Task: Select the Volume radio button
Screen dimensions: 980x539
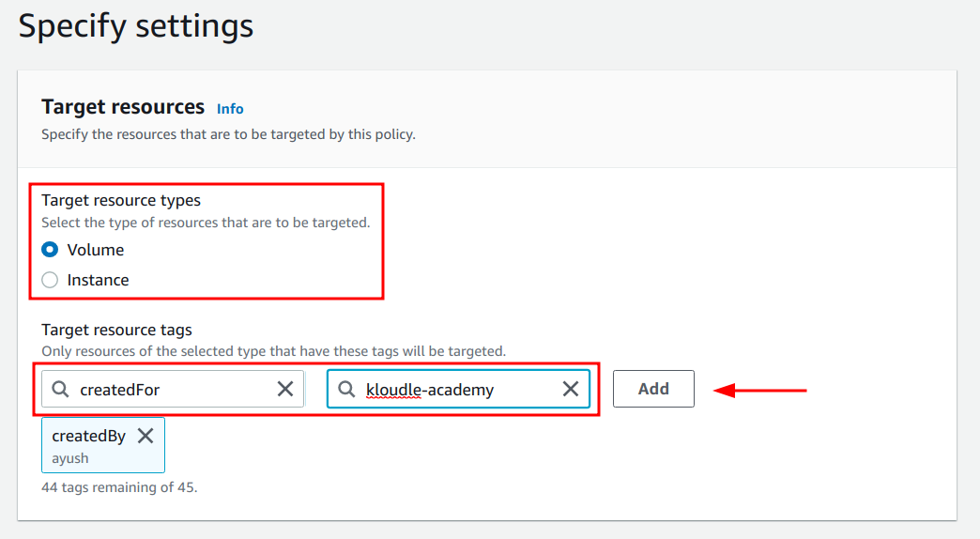Action: [x=50, y=250]
